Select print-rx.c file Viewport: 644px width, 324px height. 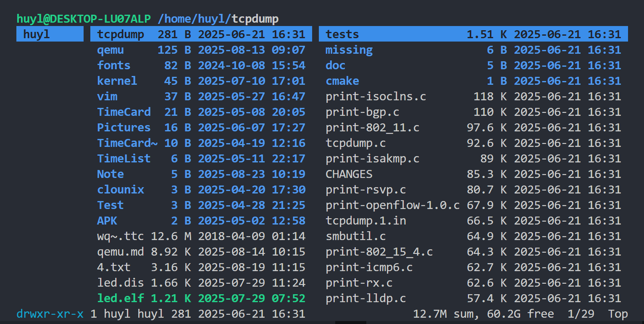[473, 283]
